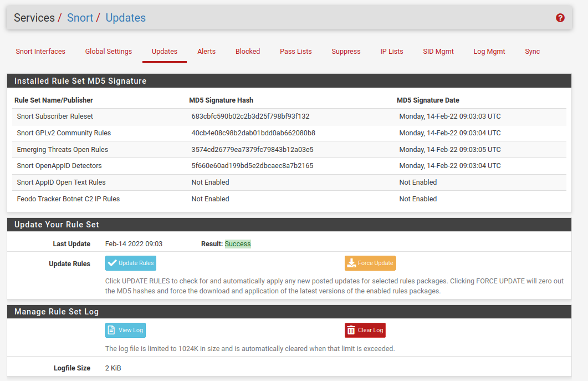The image size is (588, 381).
Task: Switch to Pass Lists tab
Action: (295, 51)
